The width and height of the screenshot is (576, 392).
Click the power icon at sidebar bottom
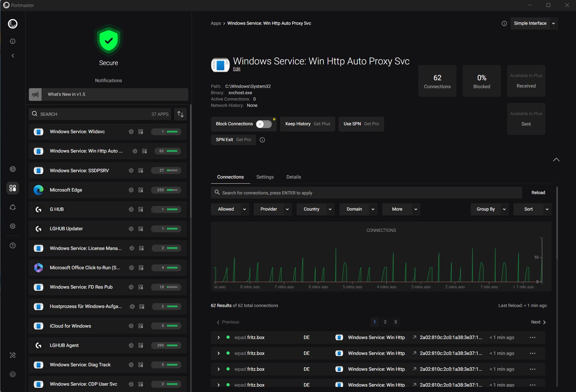tap(13, 374)
